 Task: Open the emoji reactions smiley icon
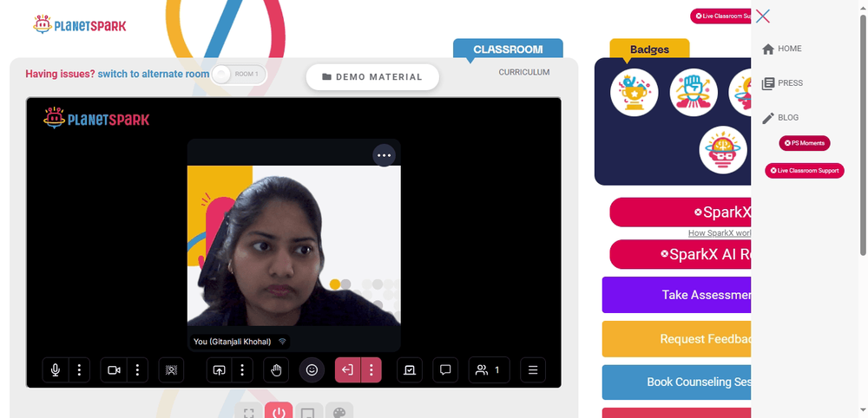(x=312, y=370)
